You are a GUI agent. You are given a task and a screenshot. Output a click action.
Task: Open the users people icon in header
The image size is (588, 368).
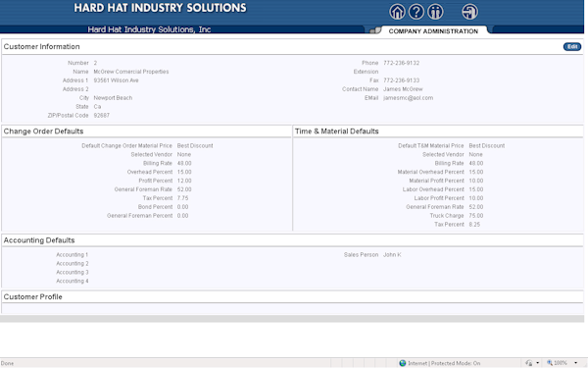pos(435,12)
